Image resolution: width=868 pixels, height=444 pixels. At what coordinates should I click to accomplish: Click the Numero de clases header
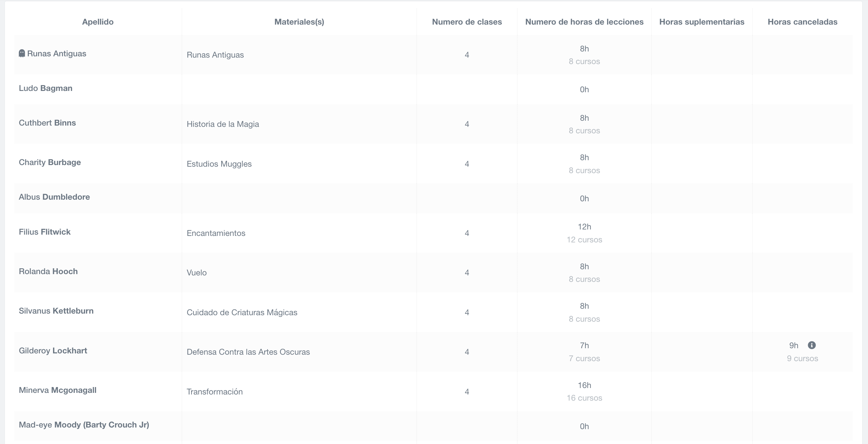click(467, 22)
